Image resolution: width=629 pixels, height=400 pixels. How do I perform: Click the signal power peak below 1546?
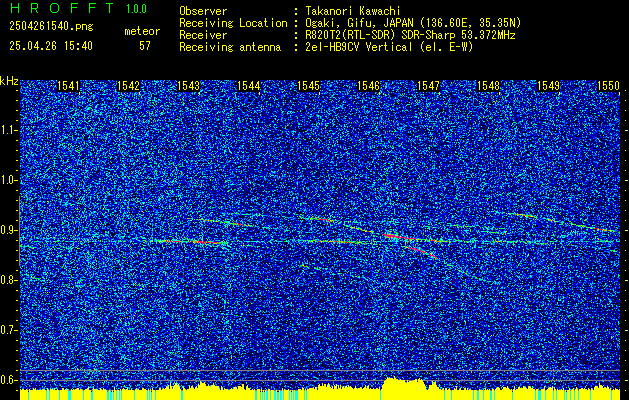[x=403, y=384]
